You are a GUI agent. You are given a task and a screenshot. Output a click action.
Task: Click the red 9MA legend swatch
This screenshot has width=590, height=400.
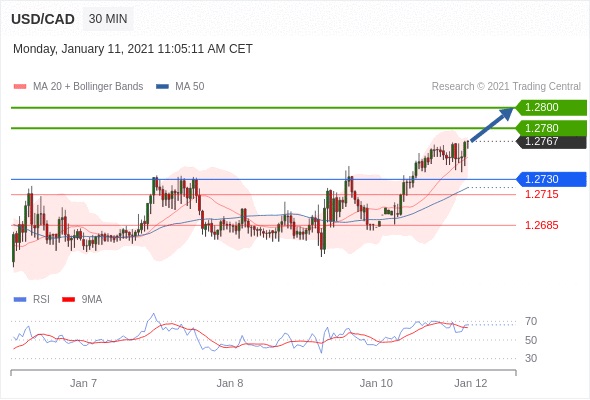coord(68,300)
